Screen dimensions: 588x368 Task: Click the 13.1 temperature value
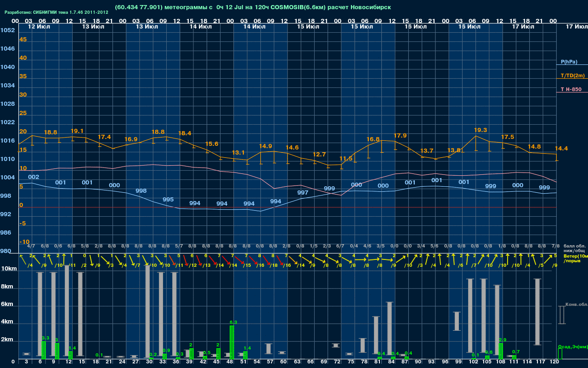click(238, 152)
